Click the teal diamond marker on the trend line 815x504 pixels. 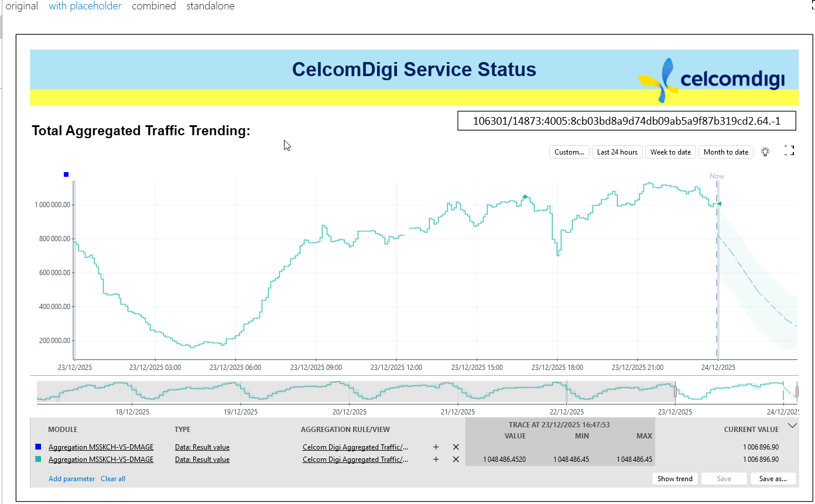pos(525,197)
